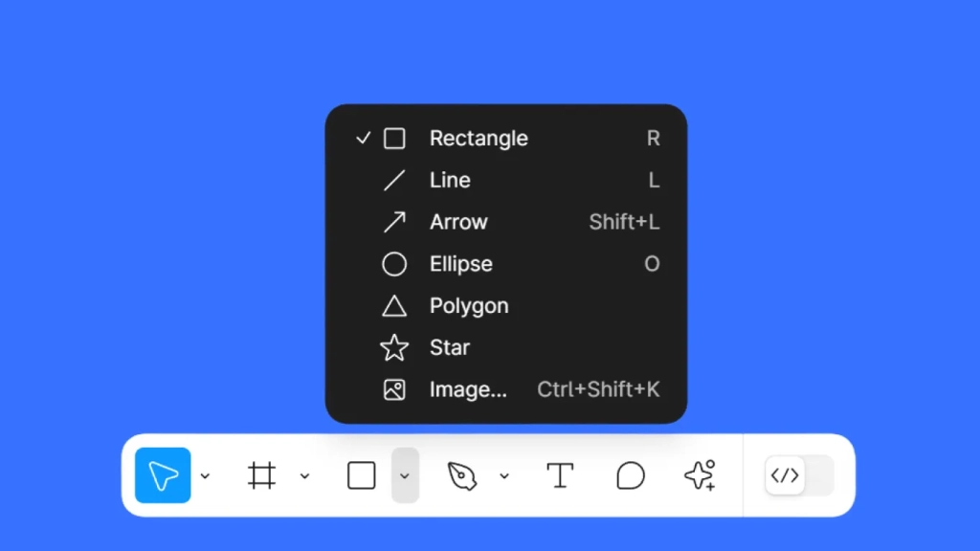
Task: Choose Ellipse from the shape menu
Action: [x=506, y=264]
